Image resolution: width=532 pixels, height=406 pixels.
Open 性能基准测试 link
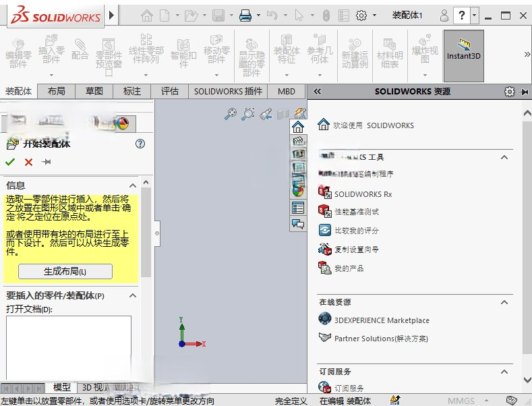coord(349,212)
